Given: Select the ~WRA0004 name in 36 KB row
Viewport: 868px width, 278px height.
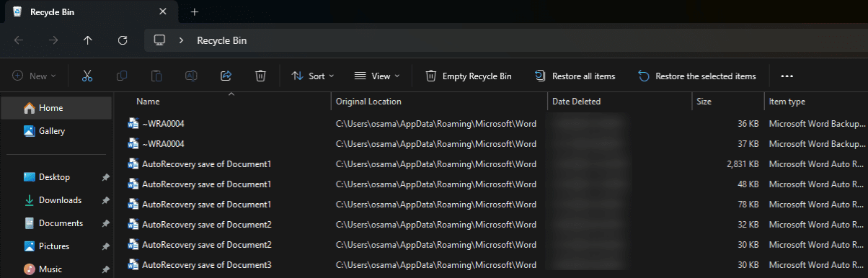Looking at the screenshot, I should 164,124.
